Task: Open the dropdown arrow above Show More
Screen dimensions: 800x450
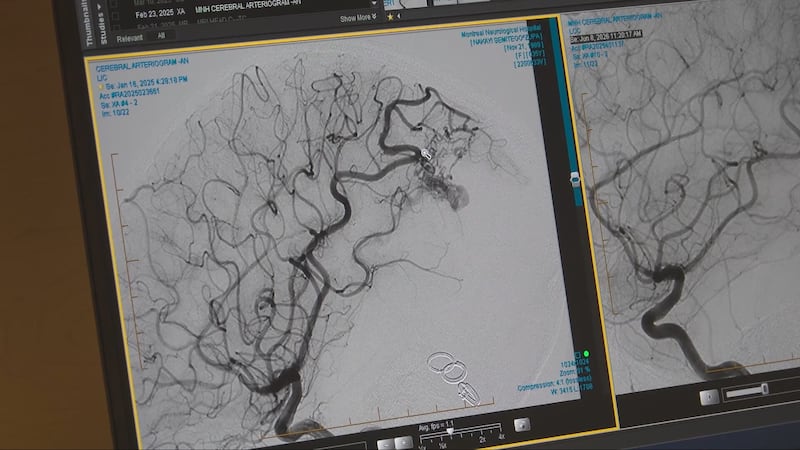Action: click(x=374, y=3)
